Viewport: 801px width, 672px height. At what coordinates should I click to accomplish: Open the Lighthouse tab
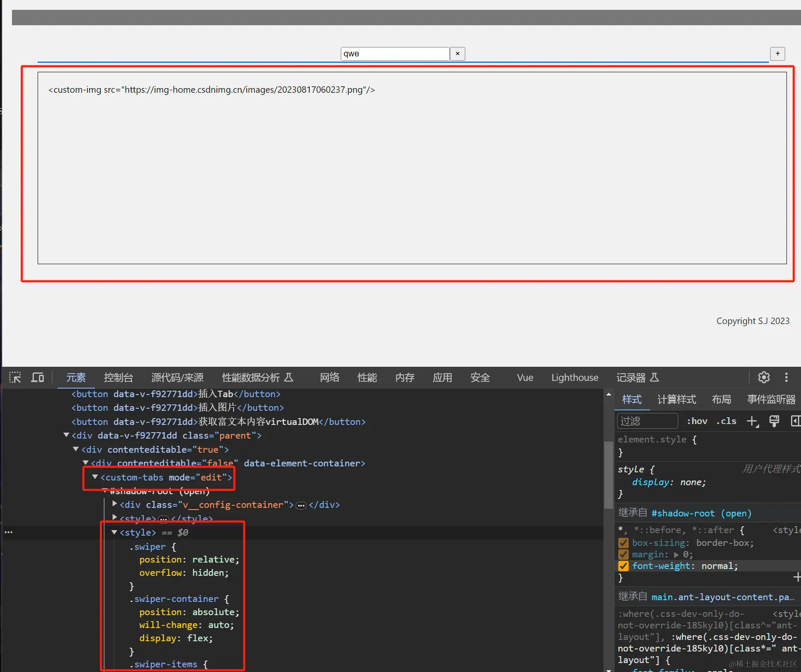point(575,377)
